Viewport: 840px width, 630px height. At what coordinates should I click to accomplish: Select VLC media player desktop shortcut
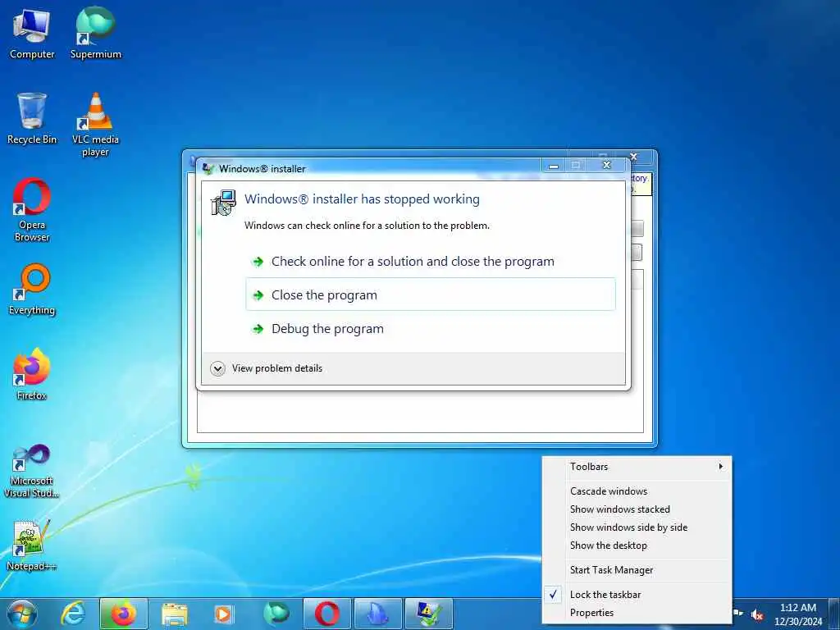95,125
